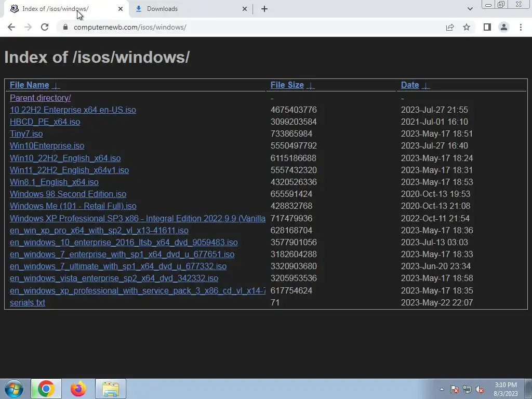Sort listing by File Size
Image resolution: width=532 pixels, height=399 pixels.
coord(287,85)
